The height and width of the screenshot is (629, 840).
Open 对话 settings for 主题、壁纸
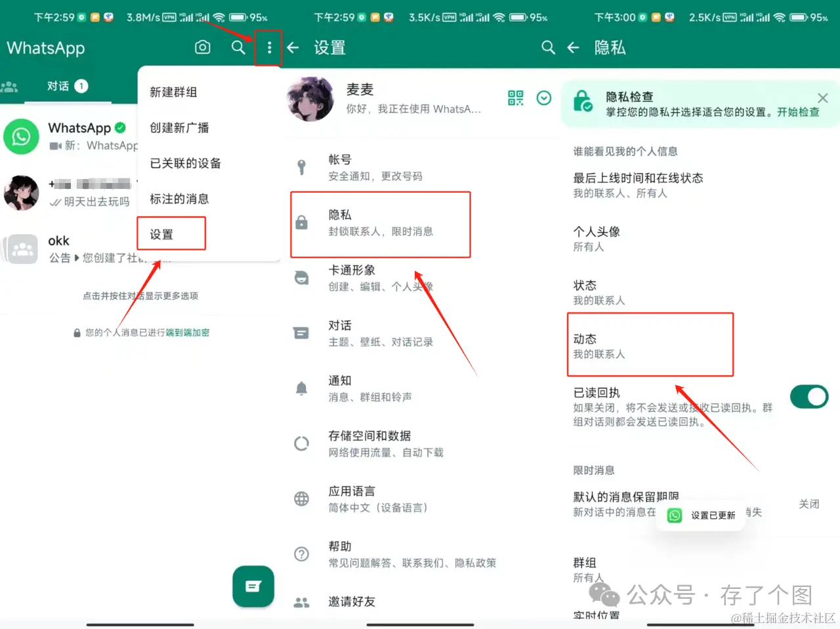420,333
